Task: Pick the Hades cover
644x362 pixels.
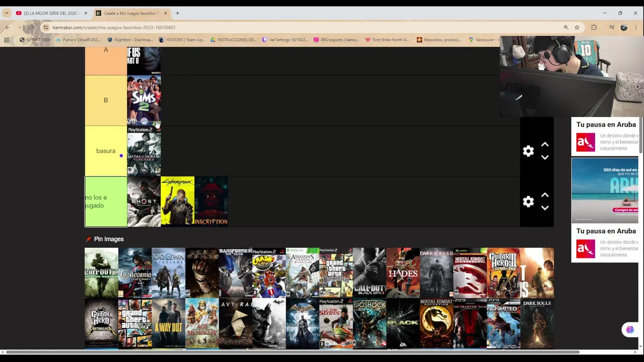Action: 403,273
